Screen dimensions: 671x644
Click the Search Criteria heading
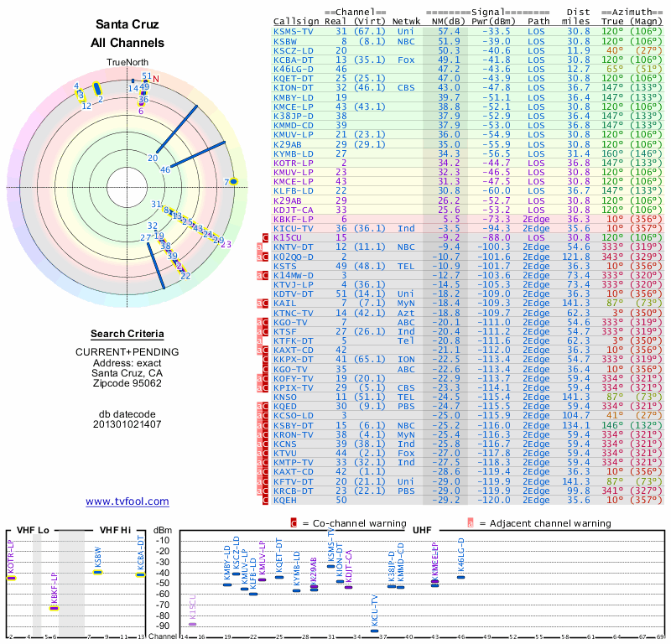pyautogui.click(x=127, y=334)
